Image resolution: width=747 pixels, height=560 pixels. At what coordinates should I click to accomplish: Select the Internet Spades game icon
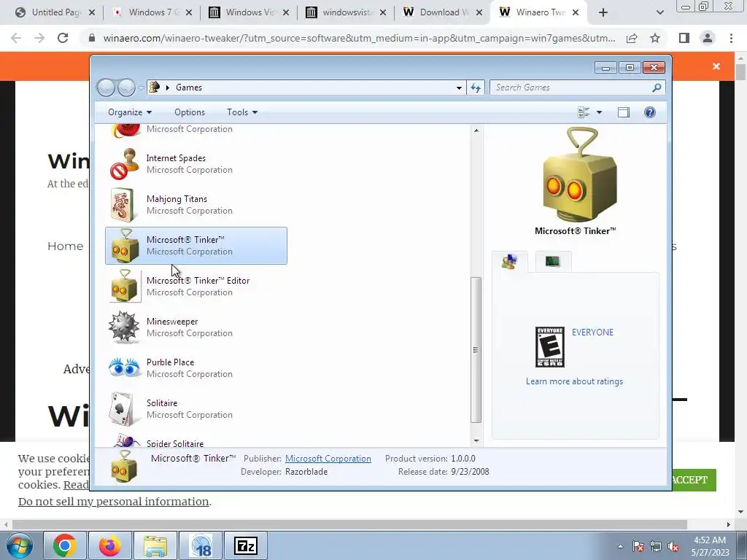pos(124,164)
